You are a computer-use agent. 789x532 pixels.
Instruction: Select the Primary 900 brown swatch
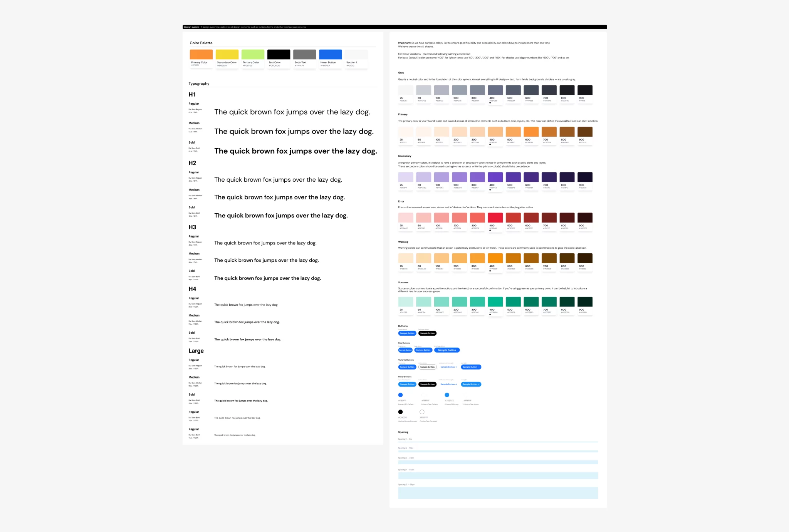pos(585,132)
